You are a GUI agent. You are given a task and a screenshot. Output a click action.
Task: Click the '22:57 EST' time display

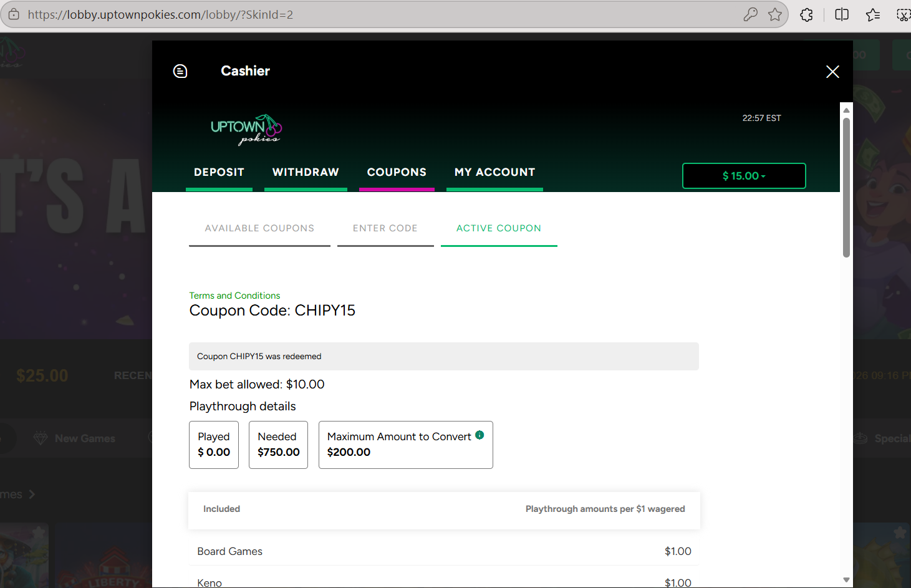click(761, 118)
